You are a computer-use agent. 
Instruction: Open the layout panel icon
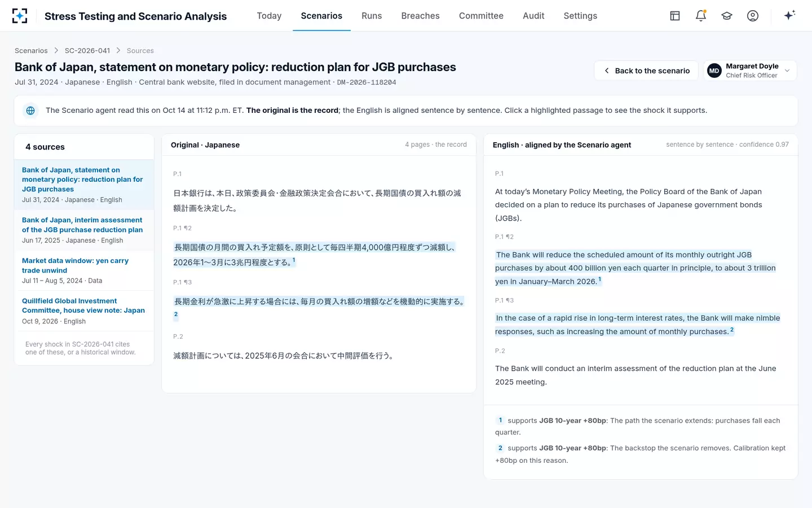675,16
